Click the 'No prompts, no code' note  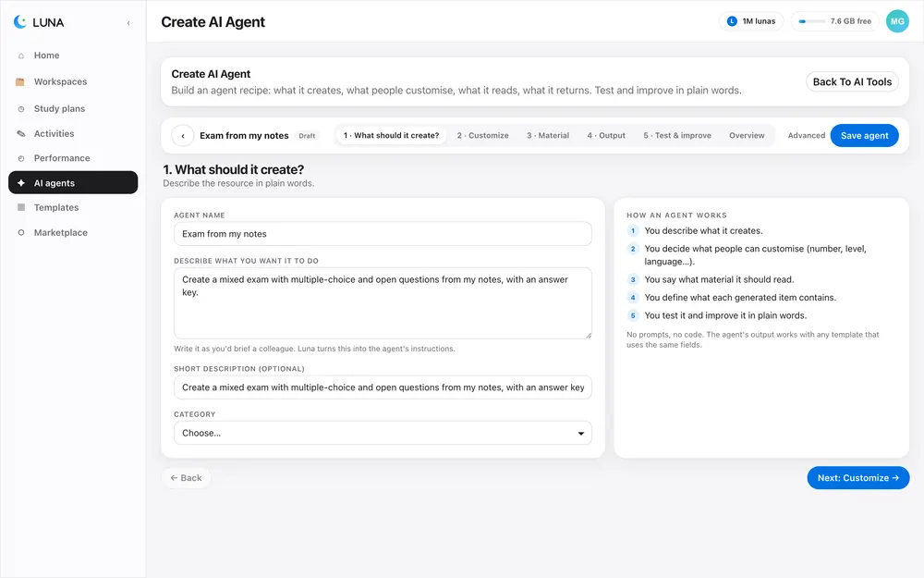coord(752,339)
